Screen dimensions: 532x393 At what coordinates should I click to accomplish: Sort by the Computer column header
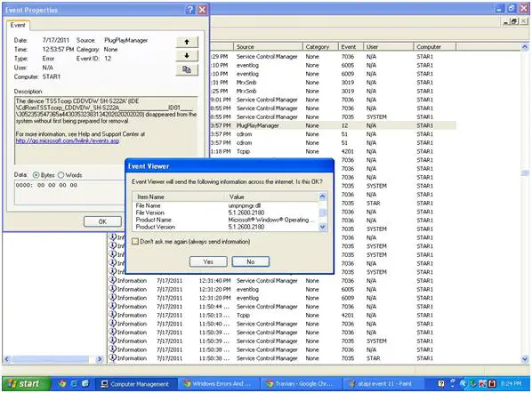click(x=435, y=46)
